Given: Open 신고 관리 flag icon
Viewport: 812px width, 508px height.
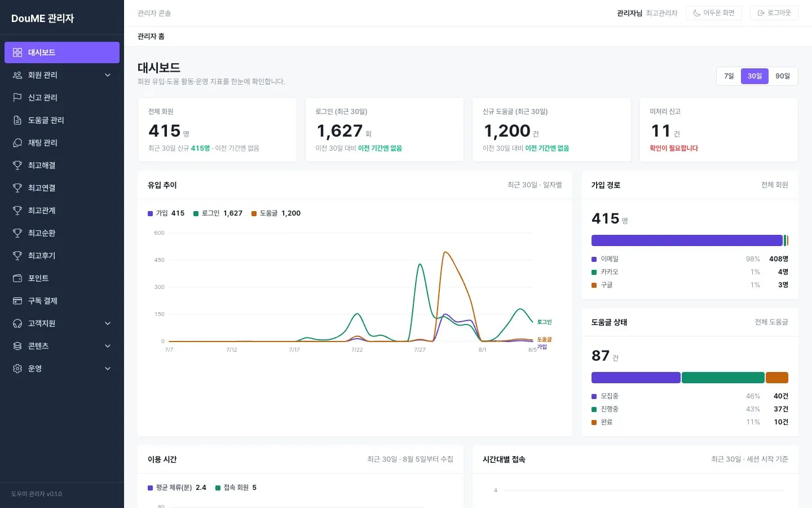Looking at the screenshot, I should pos(17,98).
